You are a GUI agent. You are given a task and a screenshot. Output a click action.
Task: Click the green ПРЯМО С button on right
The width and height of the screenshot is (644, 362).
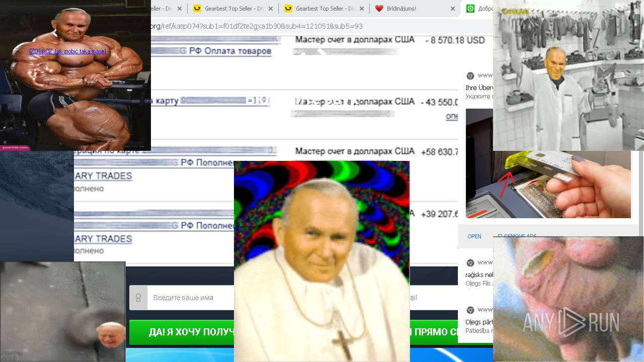pyautogui.click(x=434, y=332)
